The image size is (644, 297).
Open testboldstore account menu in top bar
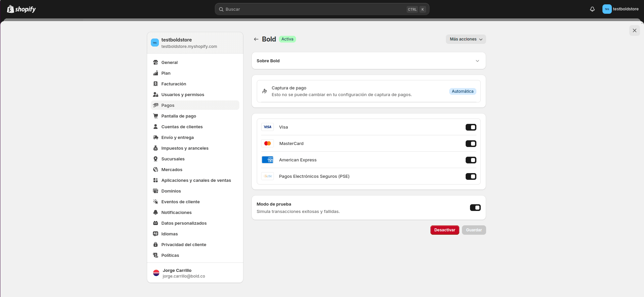coord(620,9)
